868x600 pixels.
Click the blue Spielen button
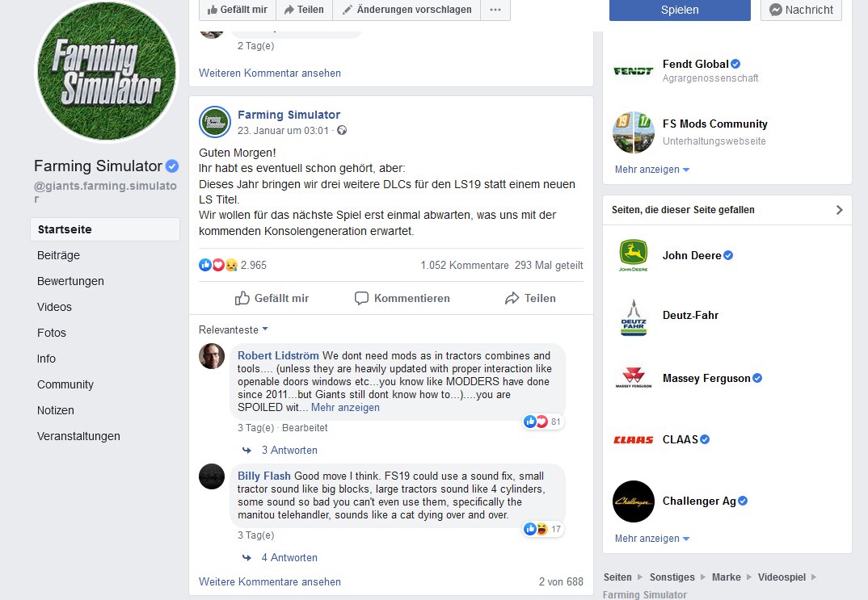click(x=680, y=10)
